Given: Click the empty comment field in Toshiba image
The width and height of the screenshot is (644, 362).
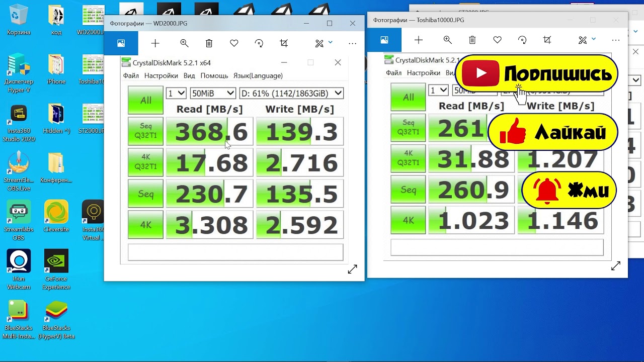Looking at the screenshot, I should 497,247.
